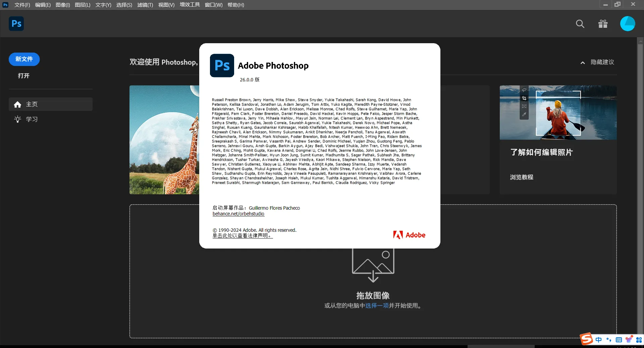
Task: Select the highlighted Crop tool icon
Action: click(524, 98)
